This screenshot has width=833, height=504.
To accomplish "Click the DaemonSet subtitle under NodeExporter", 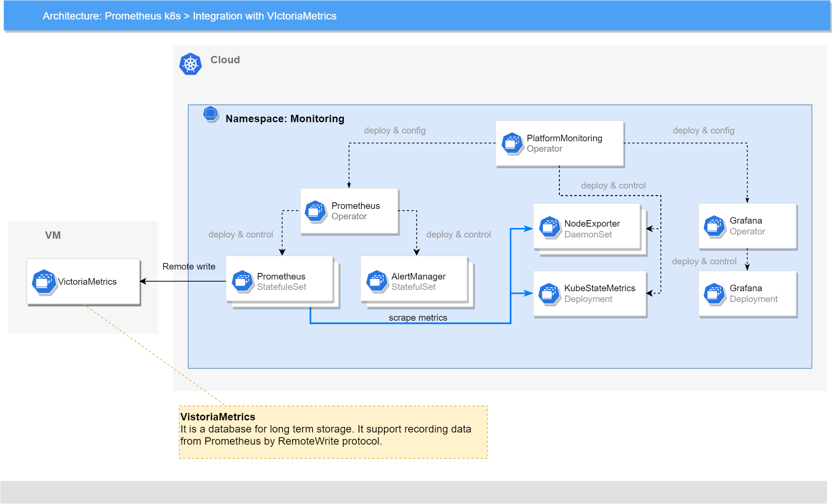I will (x=588, y=234).
